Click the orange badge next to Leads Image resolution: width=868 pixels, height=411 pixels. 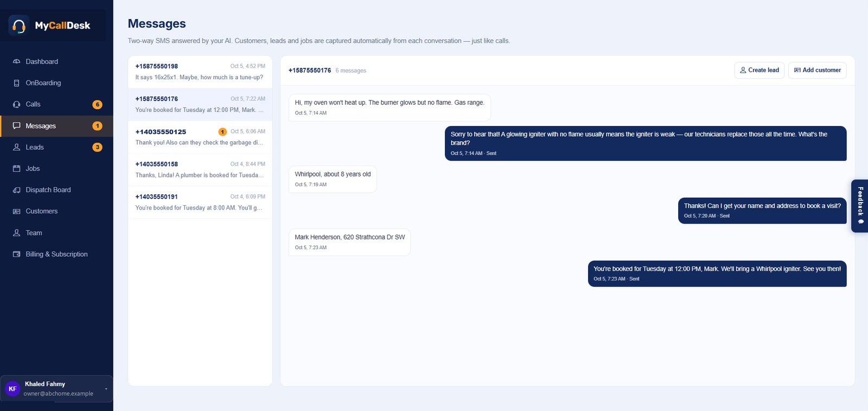coord(97,147)
